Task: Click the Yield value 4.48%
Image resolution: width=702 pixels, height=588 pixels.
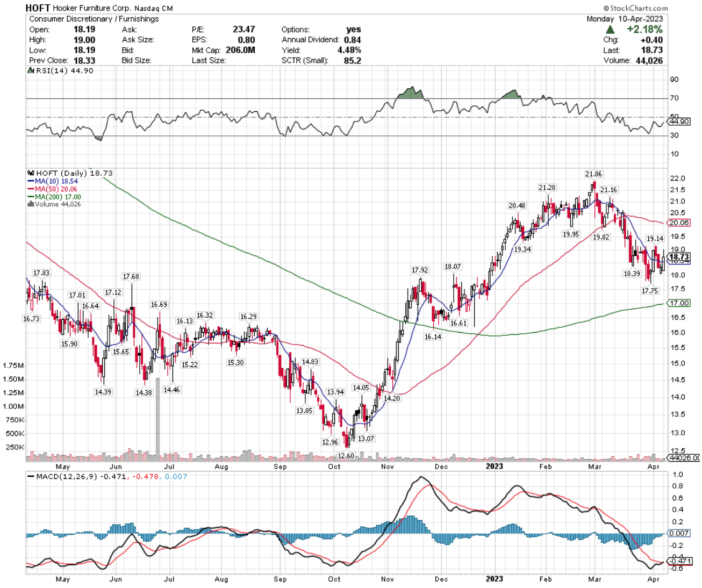Action: pos(349,50)
